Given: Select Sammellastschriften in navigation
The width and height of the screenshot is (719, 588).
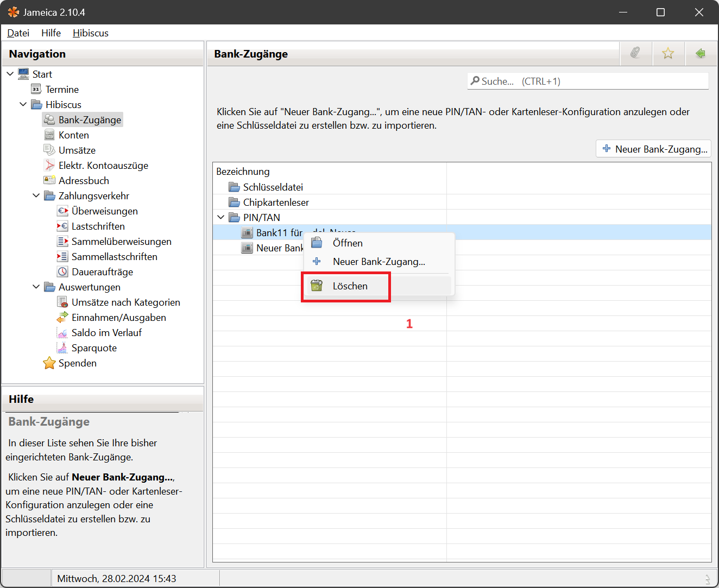Looking at the screenshot, I should point(115,256).
